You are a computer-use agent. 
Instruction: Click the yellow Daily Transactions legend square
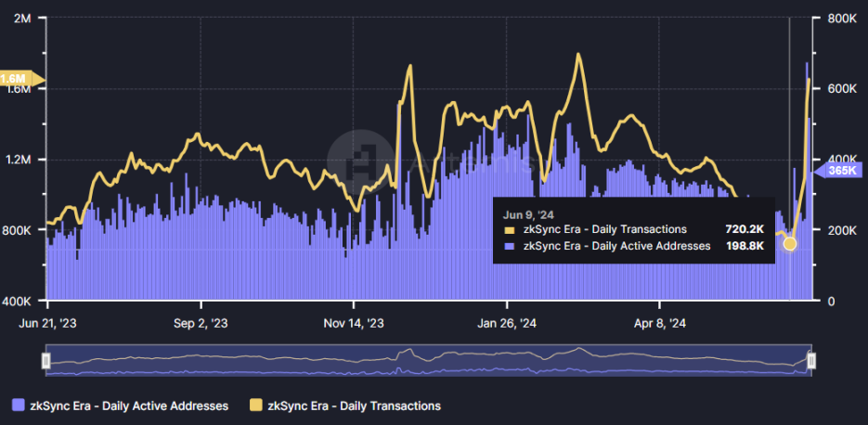coord(256,406)
